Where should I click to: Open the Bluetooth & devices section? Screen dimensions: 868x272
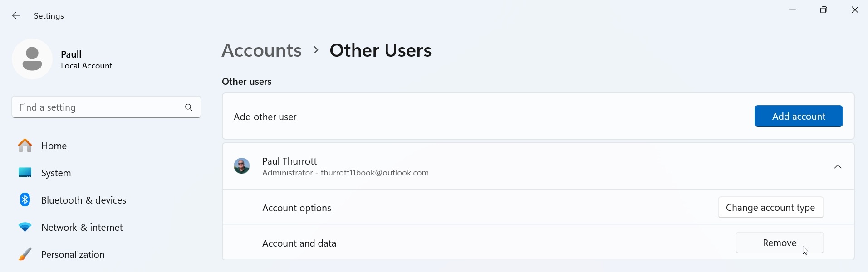coord(83,200)
